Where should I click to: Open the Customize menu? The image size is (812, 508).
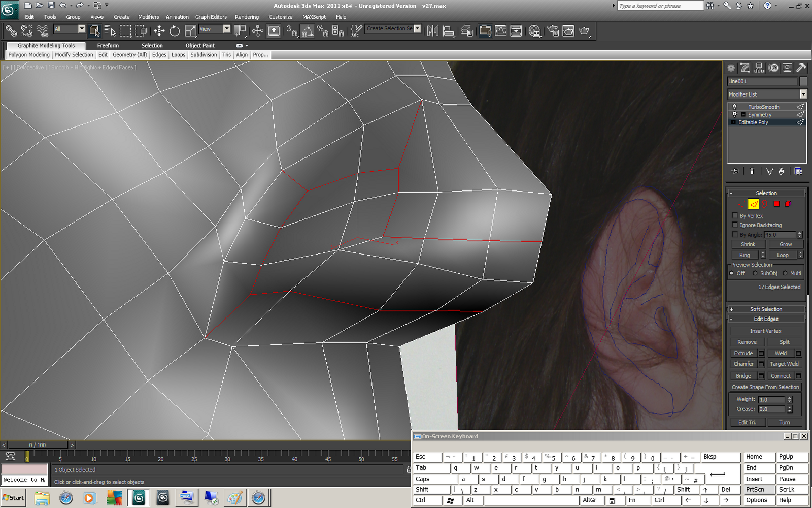(x=280, y=17)
